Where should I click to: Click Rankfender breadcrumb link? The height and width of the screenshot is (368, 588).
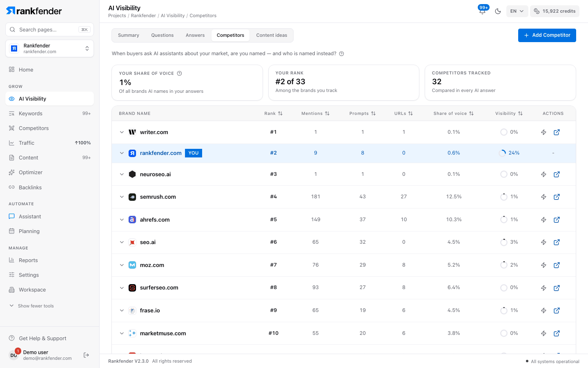point(143,16)
